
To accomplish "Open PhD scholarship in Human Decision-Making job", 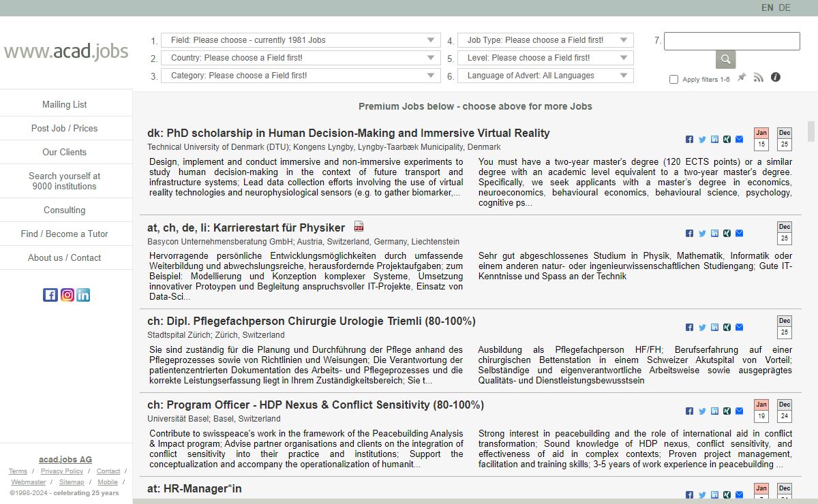I will tap(348, 133).
